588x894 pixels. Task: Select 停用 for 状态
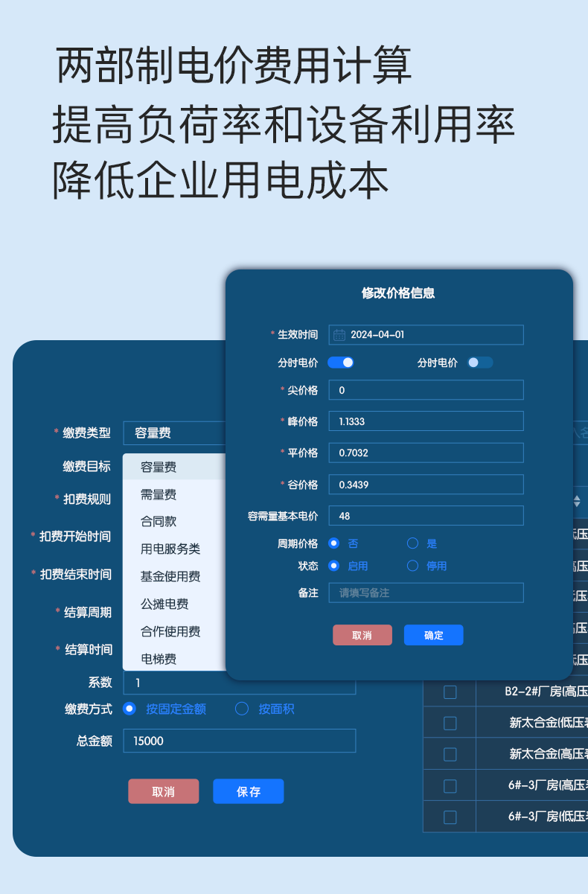[413, 566]
